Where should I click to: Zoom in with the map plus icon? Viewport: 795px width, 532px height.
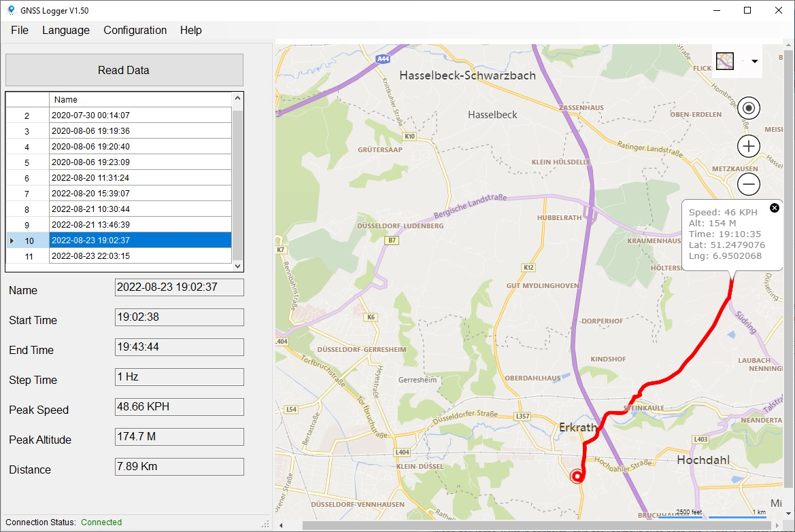749,146
